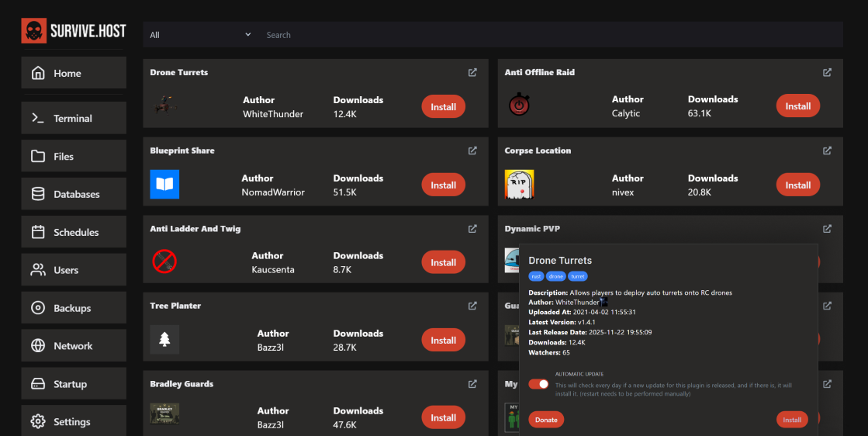
Task: Open external link icon for Blueprint Share
Action: point(472,151)
